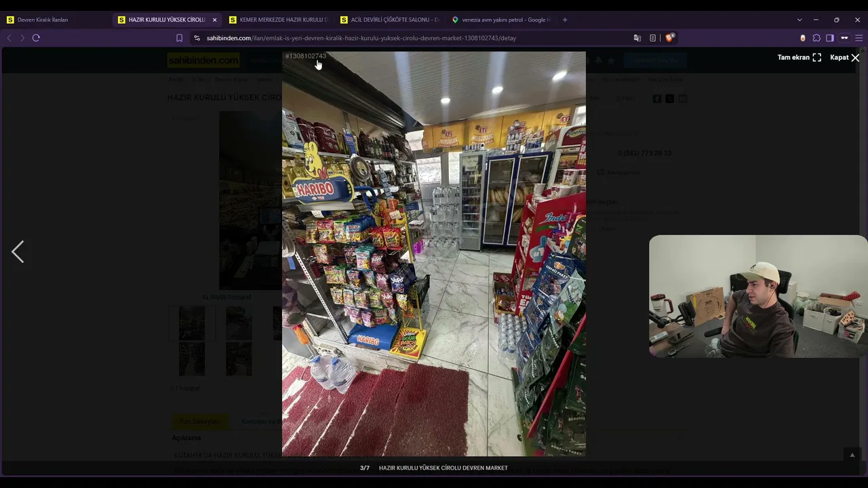Open the translate page icon in address bar

coord(637,38)
